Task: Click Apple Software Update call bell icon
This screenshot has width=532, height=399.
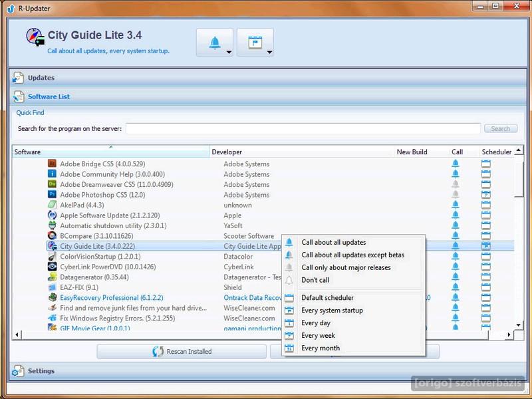Action: pyautogui.click(x=456, y=215)
